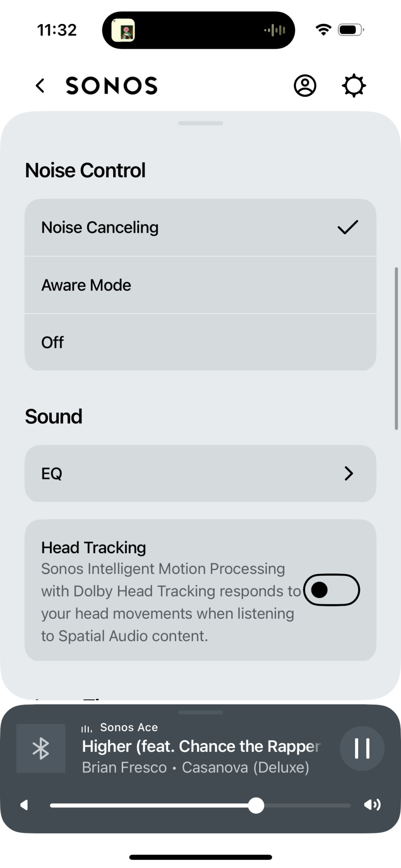This screenshot has width=401, height=868.
Task: Open the EQ settings row
Action: 200,473
